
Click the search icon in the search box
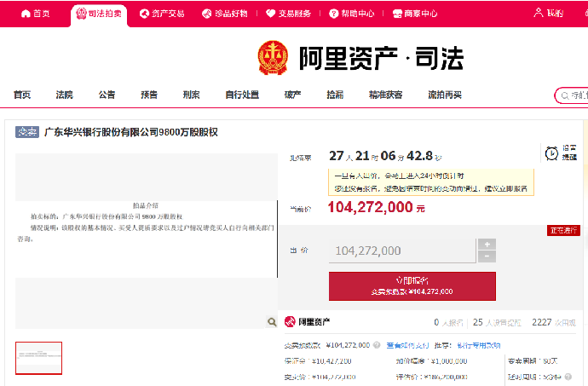click(564, 95)
